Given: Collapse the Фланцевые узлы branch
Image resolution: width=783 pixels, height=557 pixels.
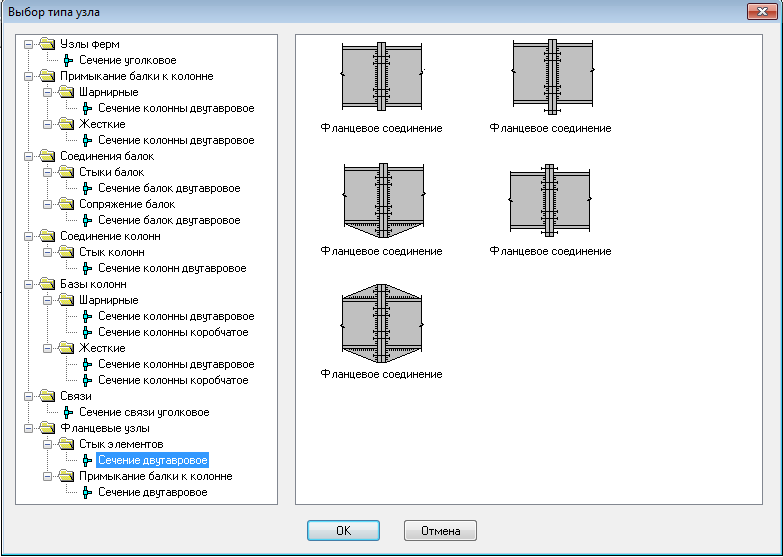Looking at the screenshot, I should coord(28,428).
